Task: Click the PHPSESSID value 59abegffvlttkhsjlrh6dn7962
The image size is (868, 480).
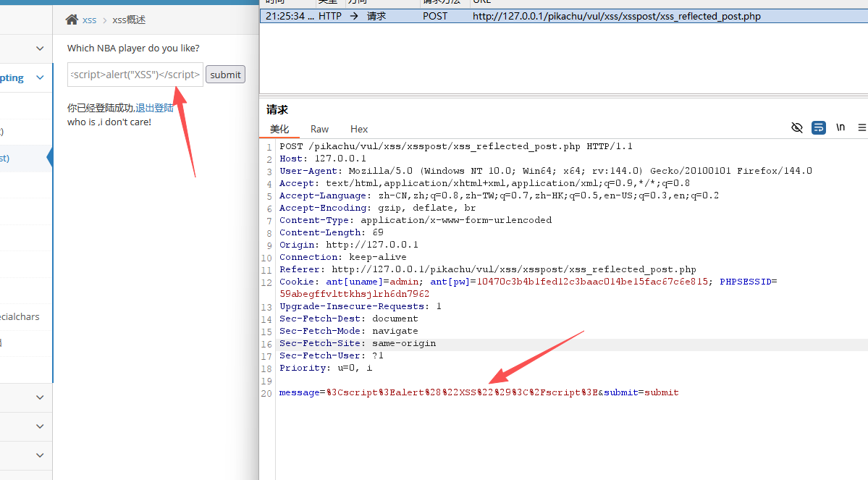Action: (354, 294)
